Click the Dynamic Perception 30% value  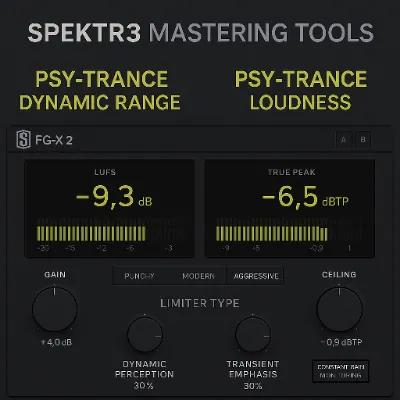144,386
